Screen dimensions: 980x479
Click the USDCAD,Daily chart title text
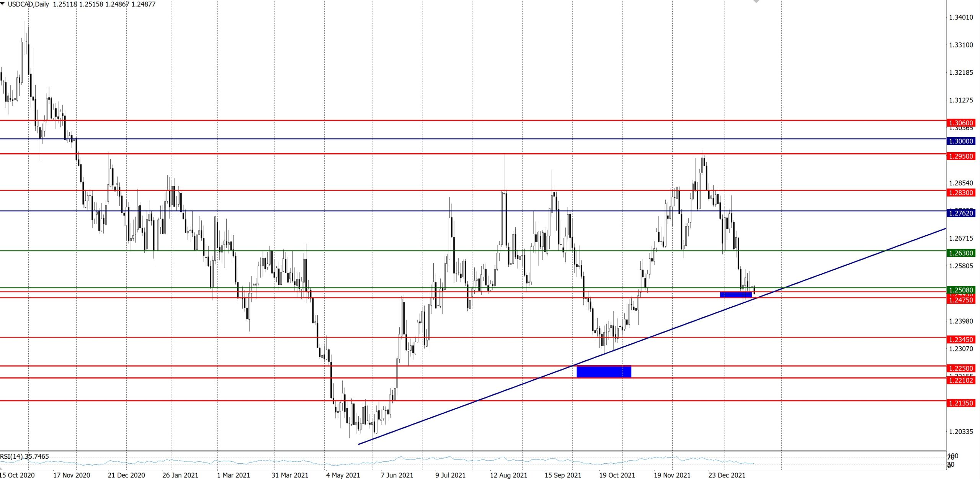tap(28, 4)
